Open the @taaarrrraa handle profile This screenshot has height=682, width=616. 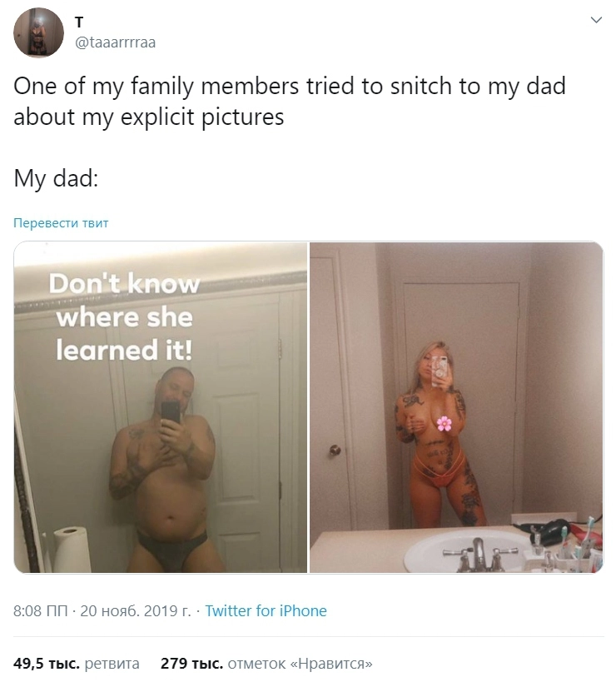[x=115, y=42]
